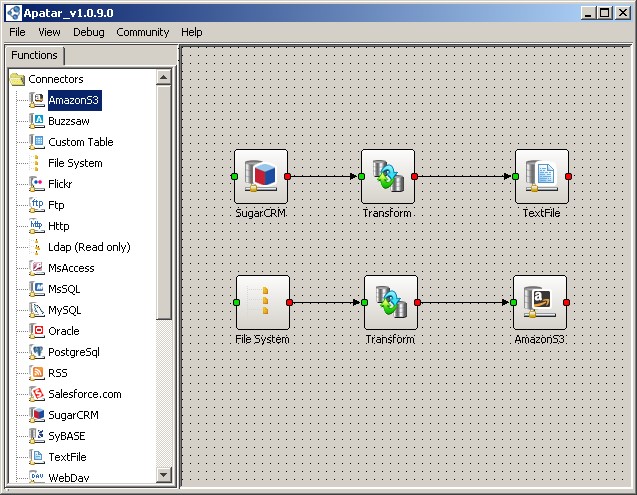The width and height of the screenshot is (637, 495).
Task: Select the Flickr label in the list
Action: [x=60, y=184]
